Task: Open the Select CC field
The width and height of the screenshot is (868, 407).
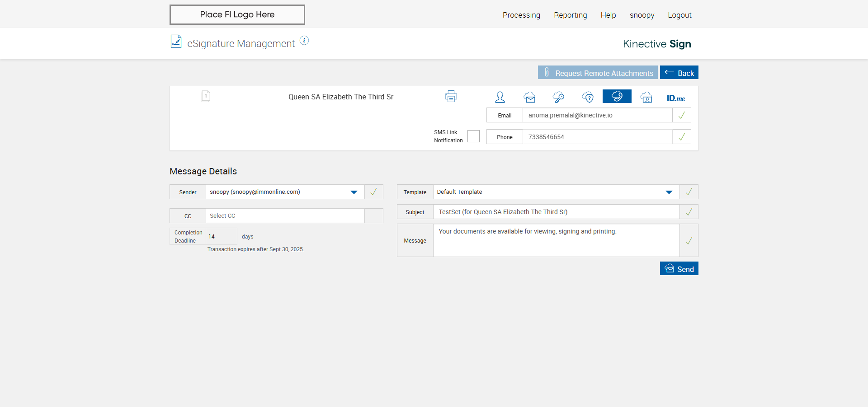Action: (285, 216)
